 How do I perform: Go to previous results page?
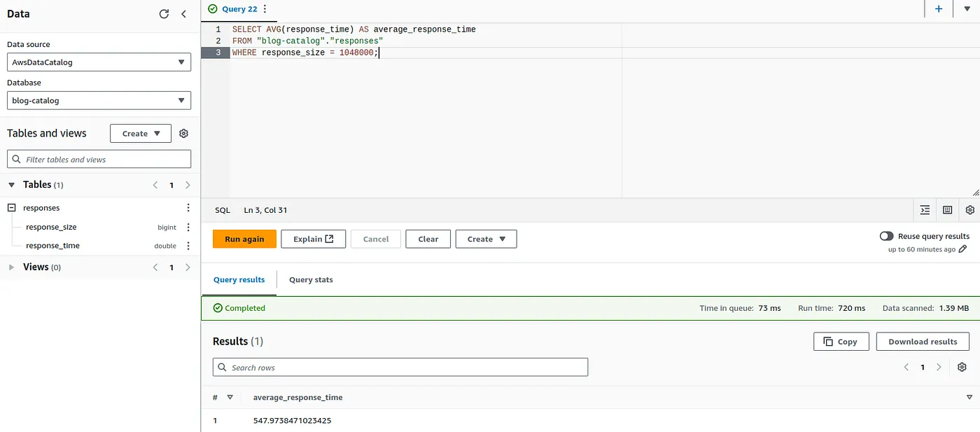pos(906,368)
